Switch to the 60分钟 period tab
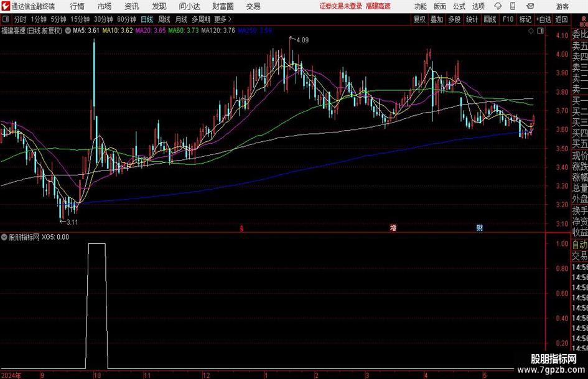This screenshot has height=379, width=588. (x=127, y=19)
